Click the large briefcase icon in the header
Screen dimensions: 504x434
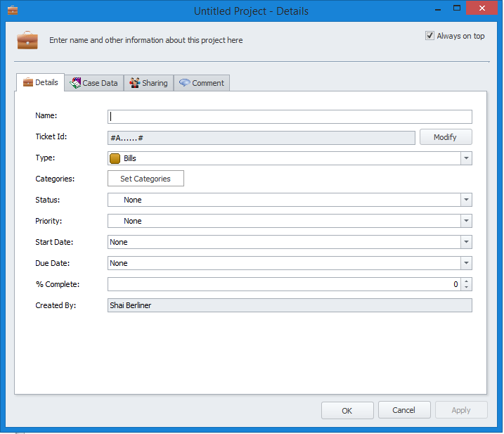(27, 40)
